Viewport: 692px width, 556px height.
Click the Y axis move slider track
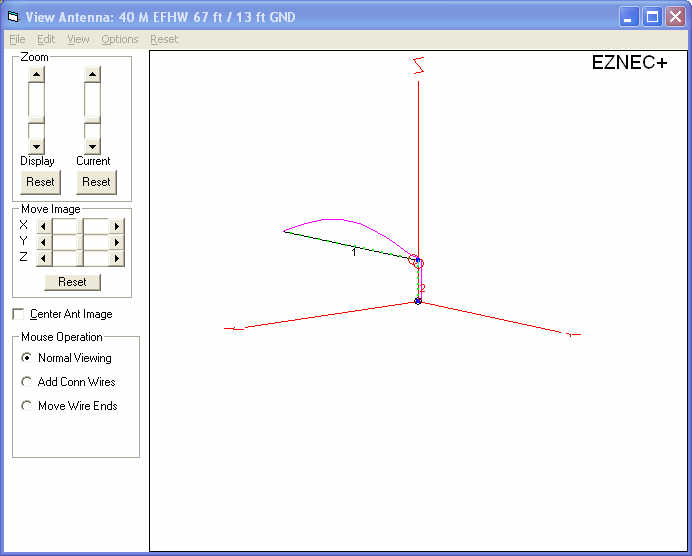pyautogui.click(x=80, y=243)
